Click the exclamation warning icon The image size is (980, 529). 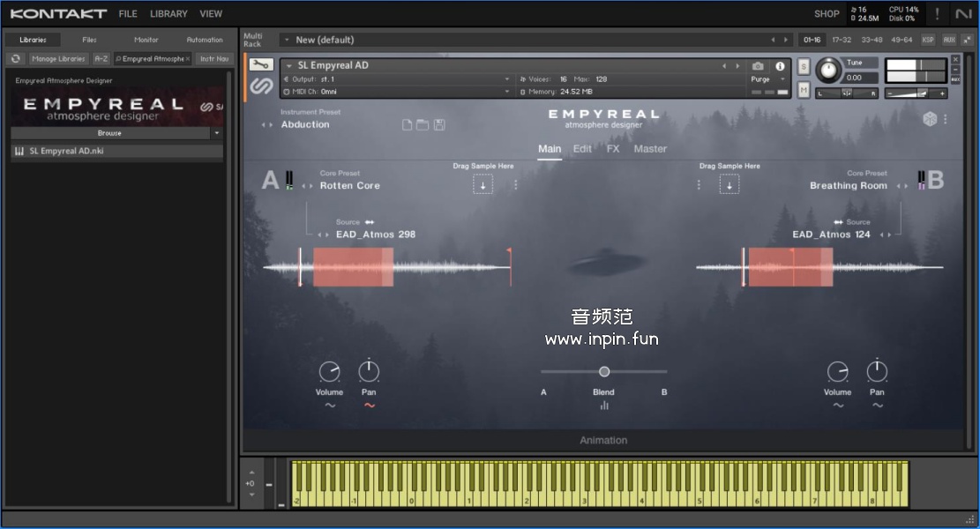937,14
